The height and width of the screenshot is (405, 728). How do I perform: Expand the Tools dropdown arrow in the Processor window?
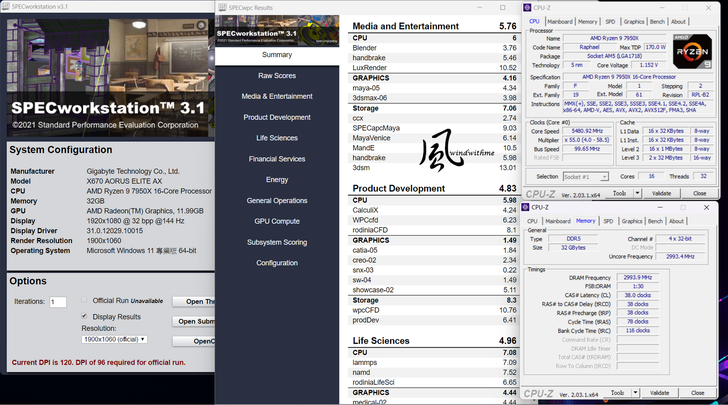[635, 193]
